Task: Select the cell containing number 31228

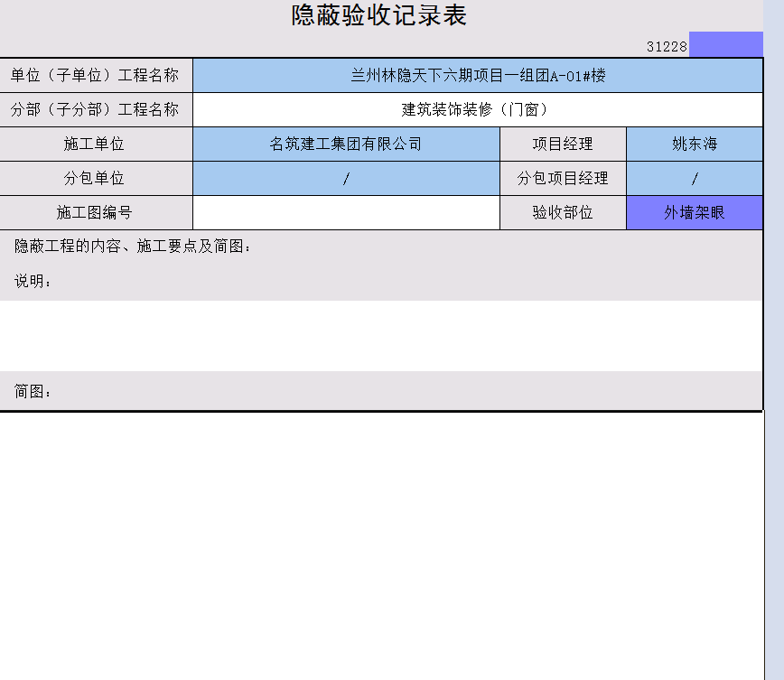Action: (x=666, y=46)
